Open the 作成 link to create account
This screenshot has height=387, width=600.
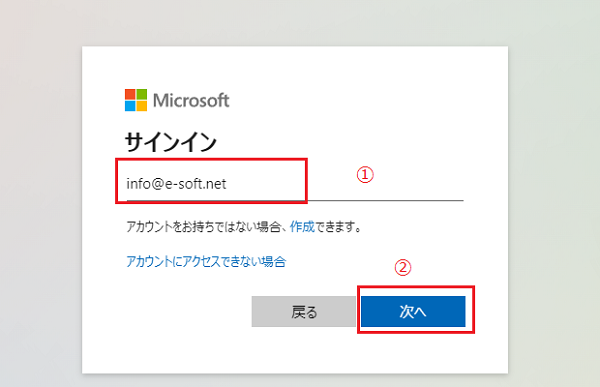coord(302,227)
